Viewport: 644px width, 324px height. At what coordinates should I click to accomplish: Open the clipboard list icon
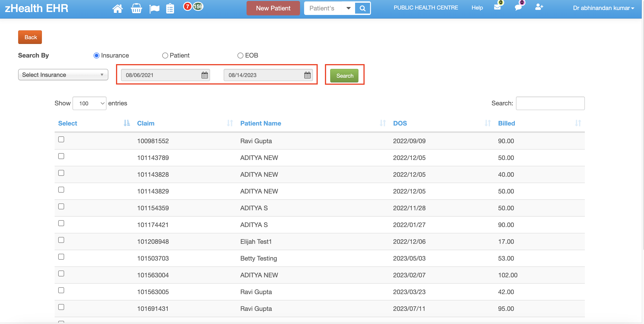[170, 9]
